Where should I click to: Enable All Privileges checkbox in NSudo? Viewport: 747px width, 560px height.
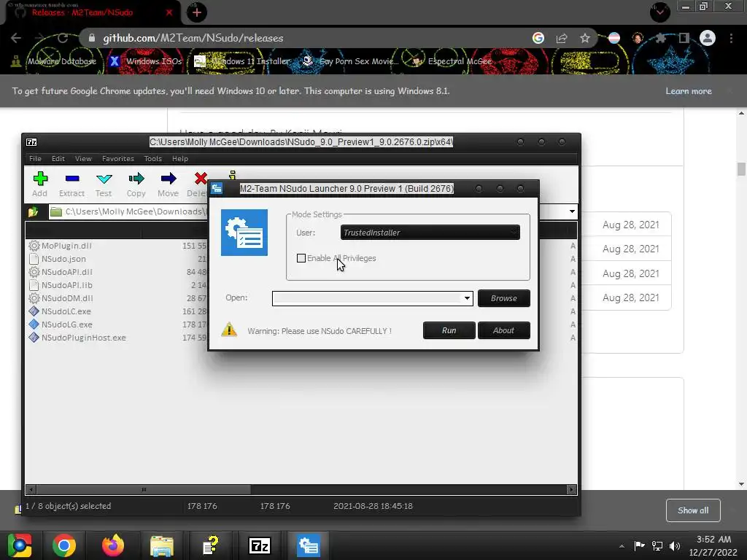(x=301, y=258)
